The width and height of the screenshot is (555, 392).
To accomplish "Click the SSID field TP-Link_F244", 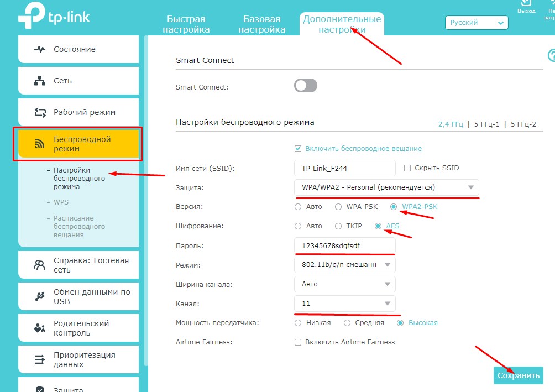I will pyautogui.click(x=345, y=168).
